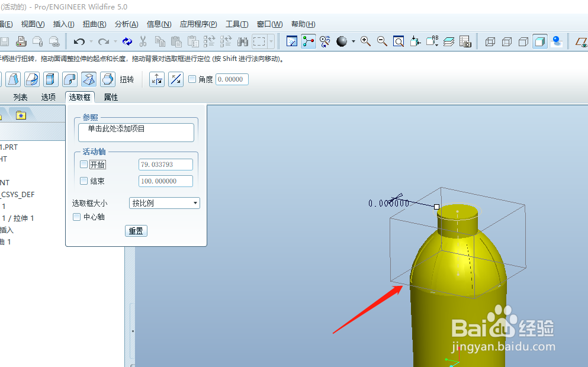The height and width of the screenshot is (367, 588).
Task: Click the refit zoom icon
Action: pos(399,41)
